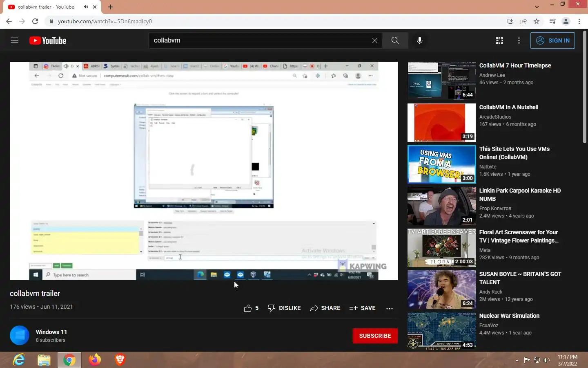
Task: Open the Susan Boyle Britain's Got Talent title
Action: tap(520, 278)
